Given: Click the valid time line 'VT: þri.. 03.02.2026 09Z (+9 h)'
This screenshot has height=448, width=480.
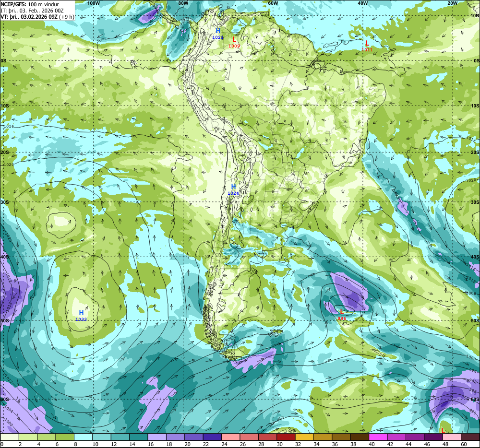Looking at the screenshot, I should click(x=37, y=16).
